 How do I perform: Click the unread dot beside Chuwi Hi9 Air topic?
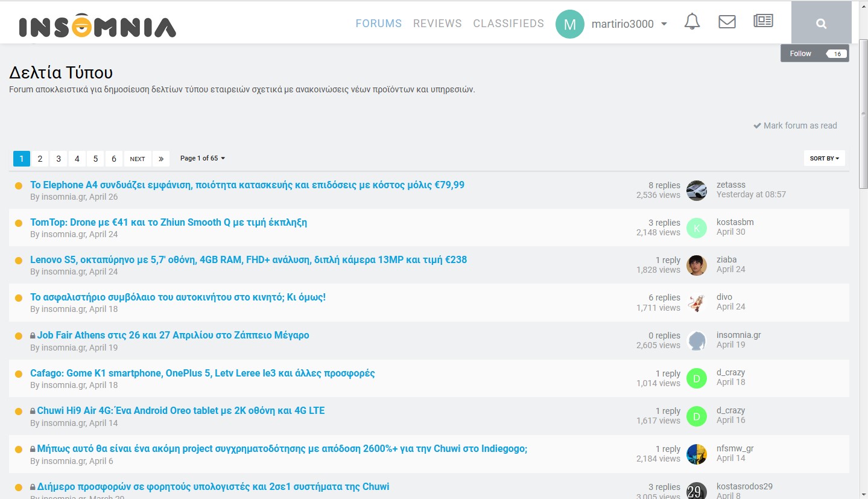point(19,412)
